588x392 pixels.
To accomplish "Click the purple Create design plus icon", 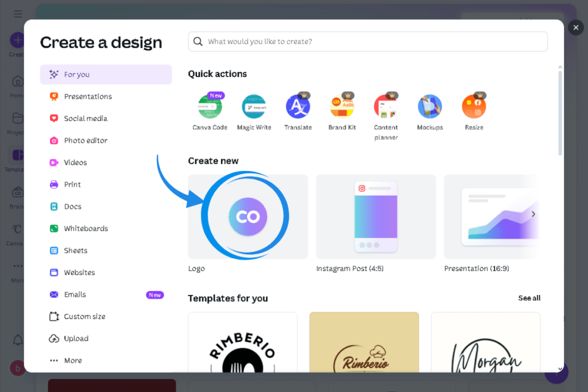I will [17, 39].
